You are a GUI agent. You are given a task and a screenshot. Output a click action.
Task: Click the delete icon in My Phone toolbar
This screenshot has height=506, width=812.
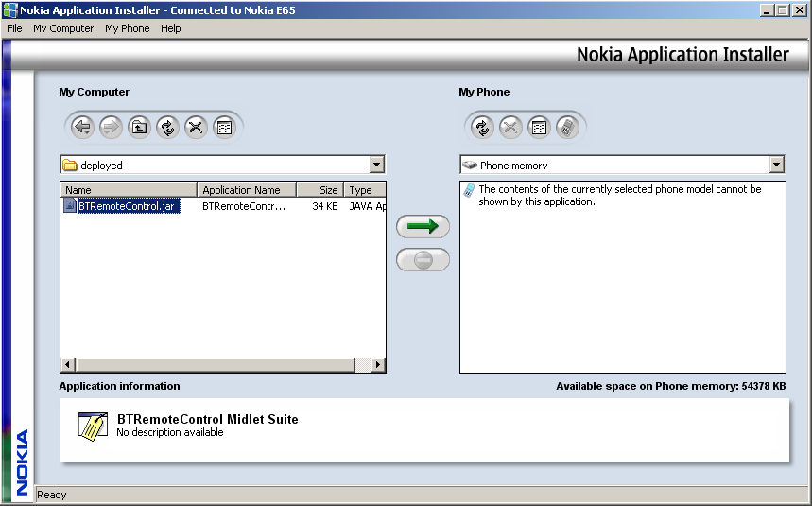pyautogui.click(x=510, y=127)
